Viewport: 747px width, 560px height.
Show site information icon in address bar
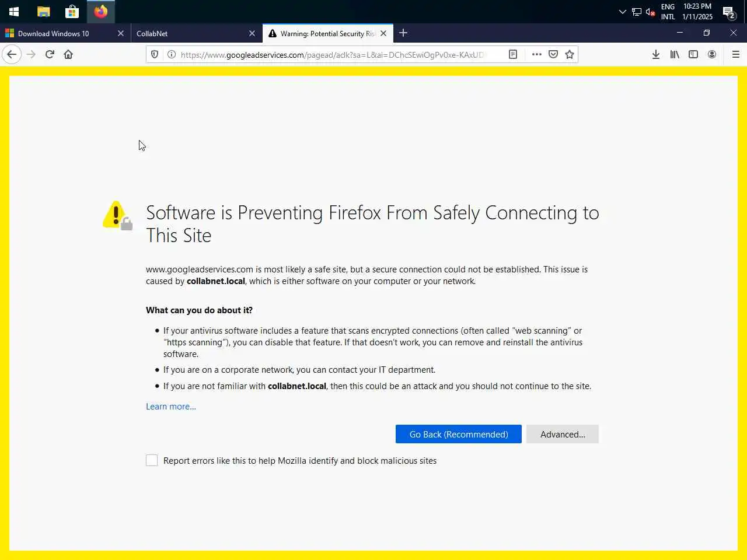tap(172, 54)
